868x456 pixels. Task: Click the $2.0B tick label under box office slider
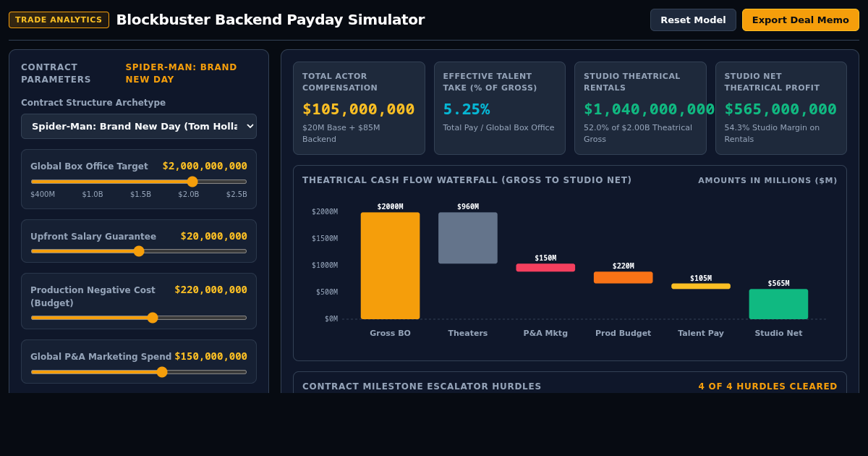[189, 195]
